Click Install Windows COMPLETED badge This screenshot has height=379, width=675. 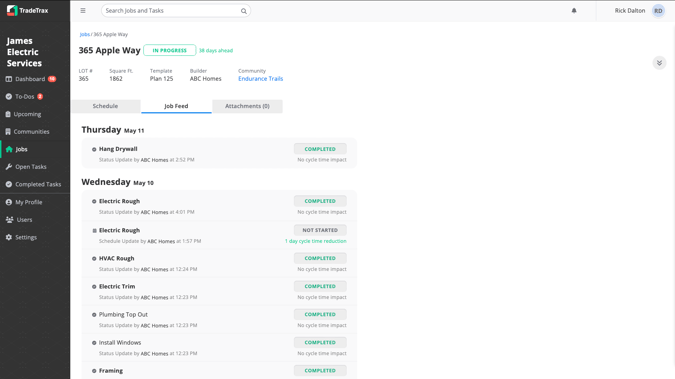[x=320, y=342]
